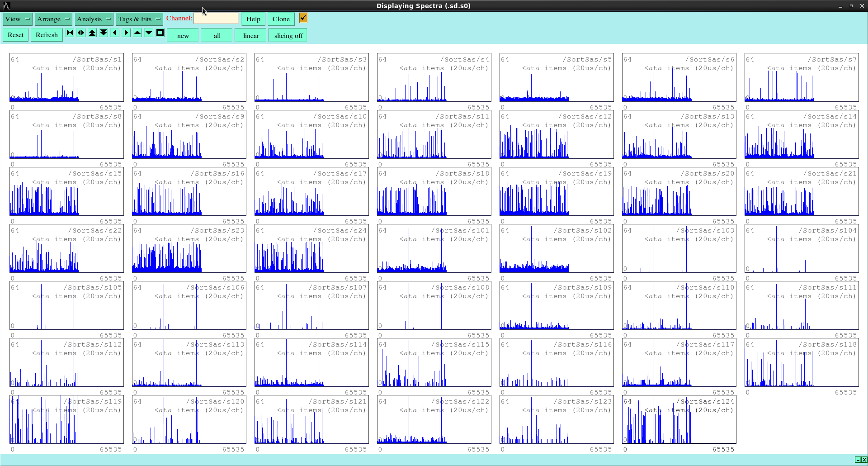Select the /SortSas/s9 spectrum plot
Screen dimensions: 868x466
click(189, 134)
